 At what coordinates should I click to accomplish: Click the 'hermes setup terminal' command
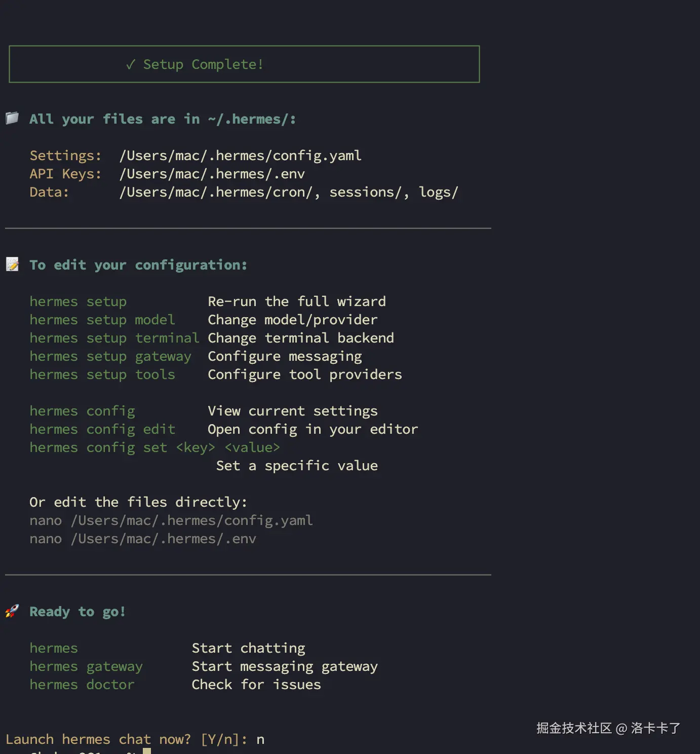tap(114, 338)
